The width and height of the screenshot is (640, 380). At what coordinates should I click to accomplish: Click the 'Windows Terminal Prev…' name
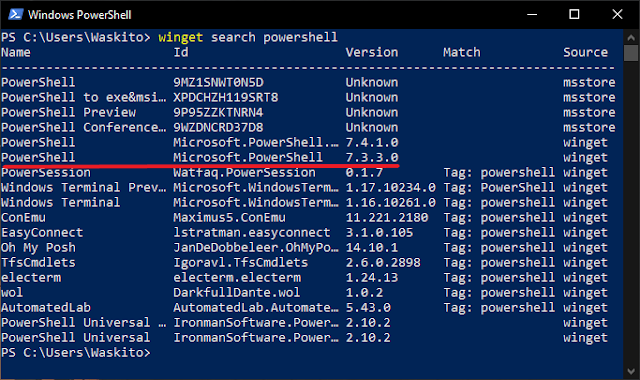coord(84,187)
